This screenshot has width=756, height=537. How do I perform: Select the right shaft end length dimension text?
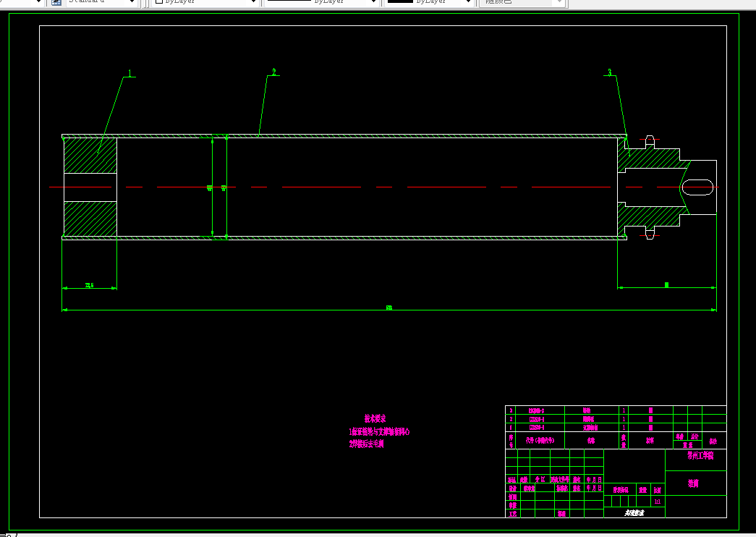pos(666,284)
